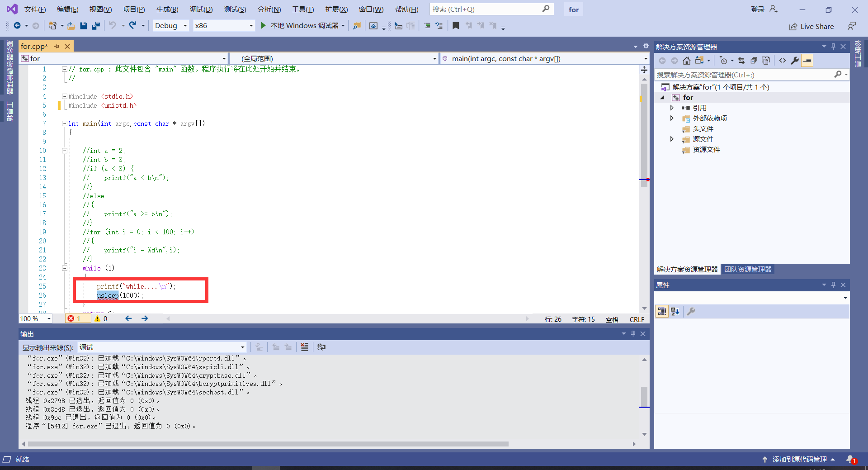
Task: Expand the 引用 node in Solution Explorer
Action: [x=672, y=108]
